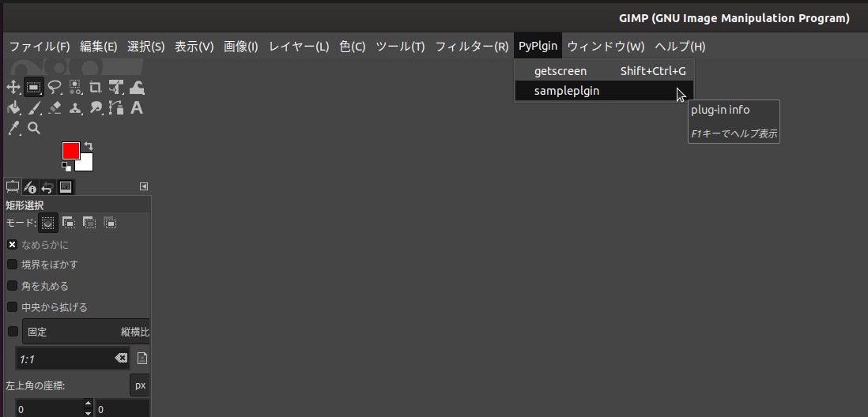Open the フィルター(R) menu

(x=472, y=47)
